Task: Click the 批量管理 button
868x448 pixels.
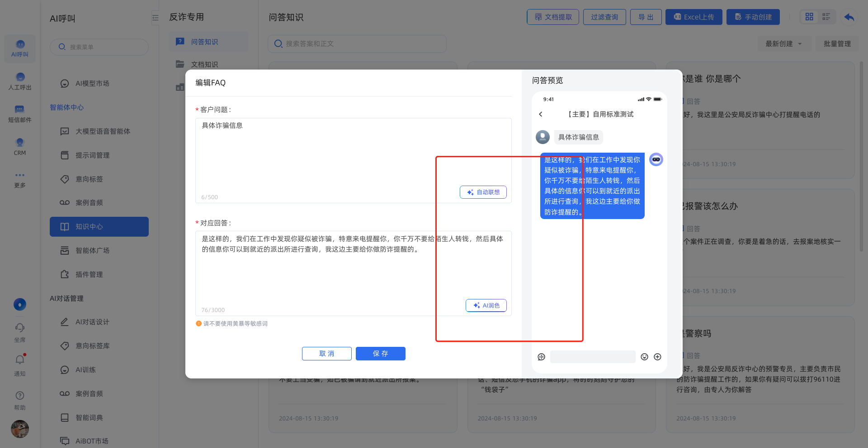Action: pos(837,43)
